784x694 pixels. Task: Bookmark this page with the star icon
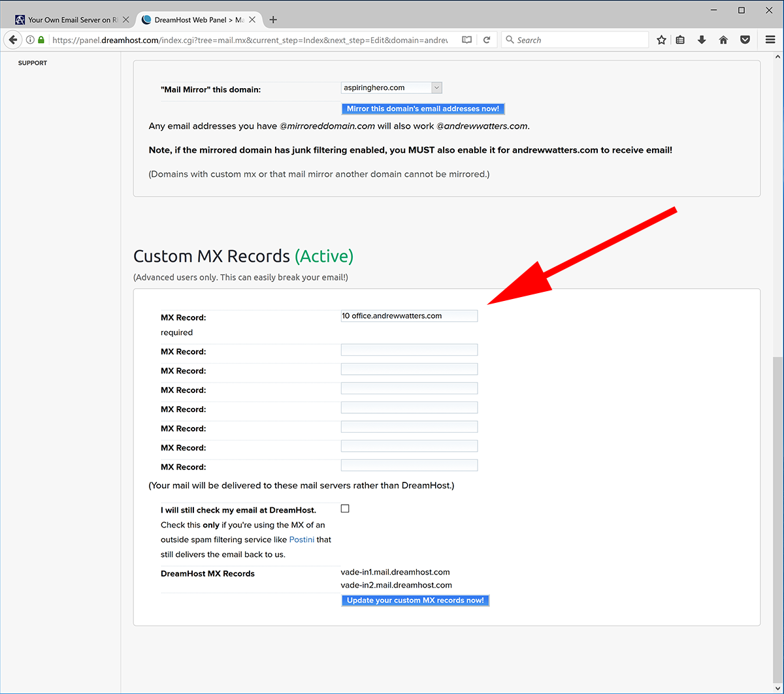coord(661,40)
